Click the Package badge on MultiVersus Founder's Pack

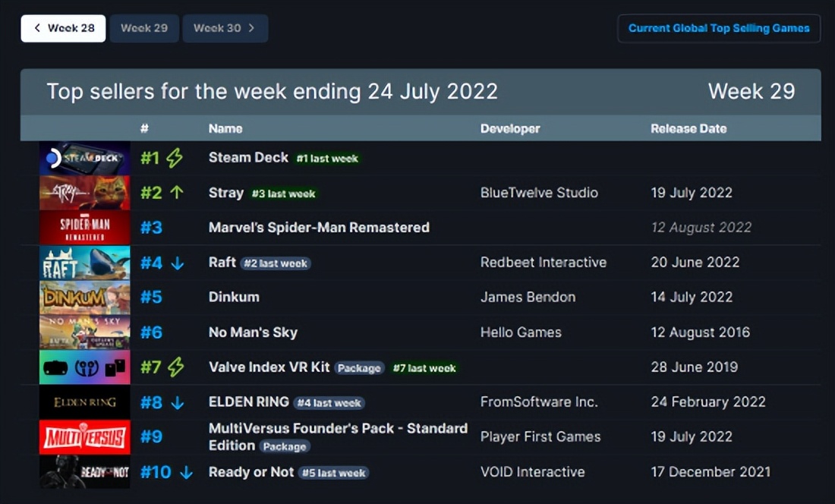click(x=285, y=446)
